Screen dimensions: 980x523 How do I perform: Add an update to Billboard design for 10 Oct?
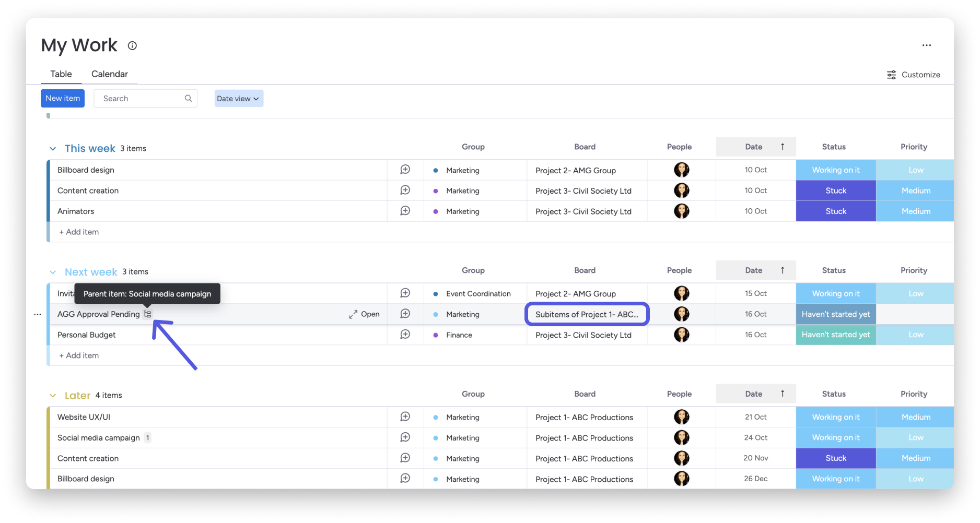pos(405,170)
